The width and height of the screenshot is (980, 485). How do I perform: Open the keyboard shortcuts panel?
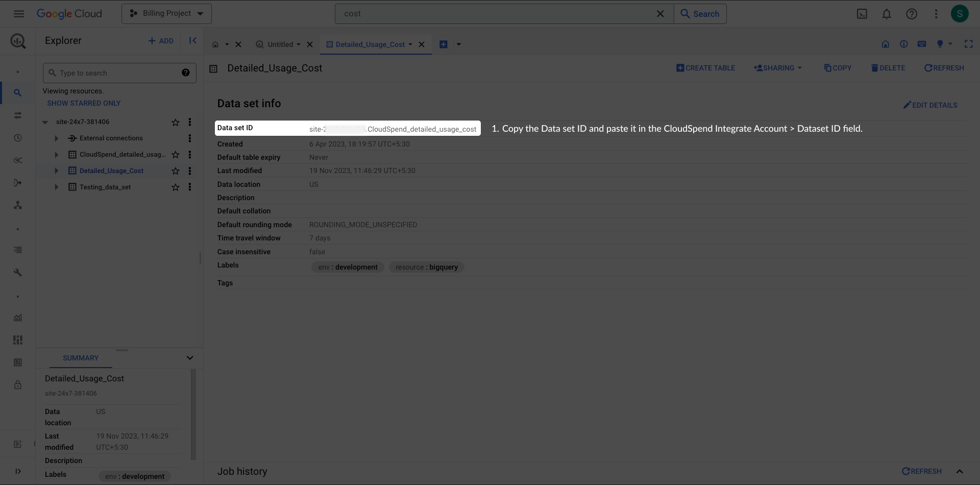coord(922,44)
